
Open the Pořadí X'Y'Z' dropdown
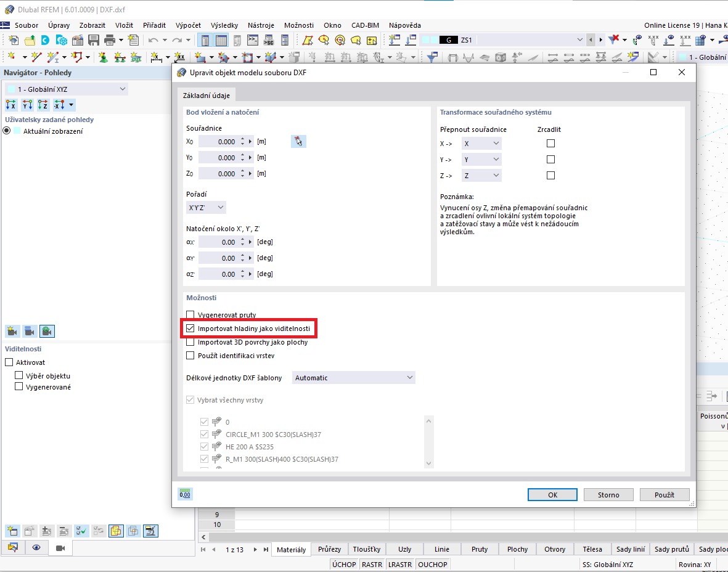click(206, 208)
